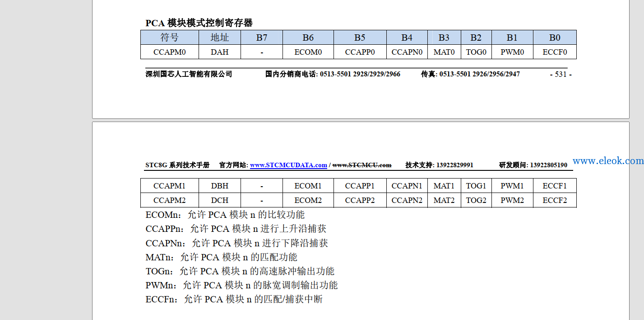Click the ECOMn description line
This screenshot has height=320, width=644.
click(225, 215)
